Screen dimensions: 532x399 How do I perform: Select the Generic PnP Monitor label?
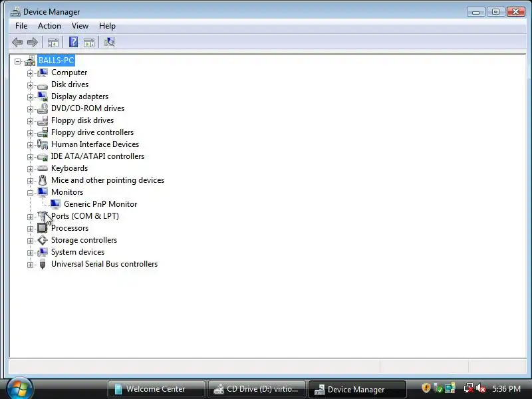[x=100, y=204]
